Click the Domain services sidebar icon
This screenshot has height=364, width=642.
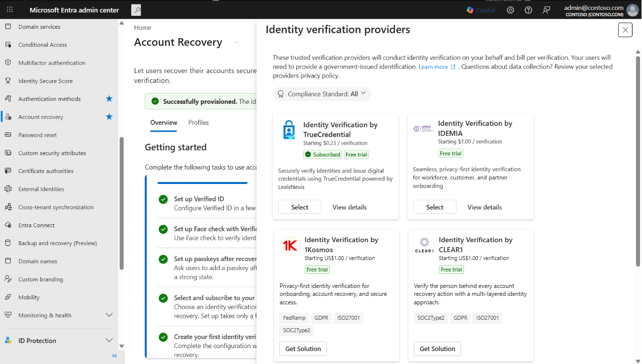(8, 27)
